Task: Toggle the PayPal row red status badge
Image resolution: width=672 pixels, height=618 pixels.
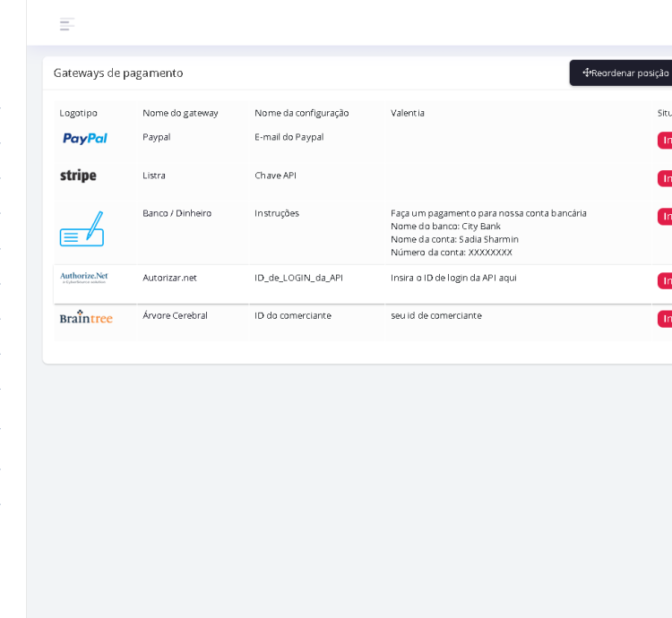Action: coord(665,141)
